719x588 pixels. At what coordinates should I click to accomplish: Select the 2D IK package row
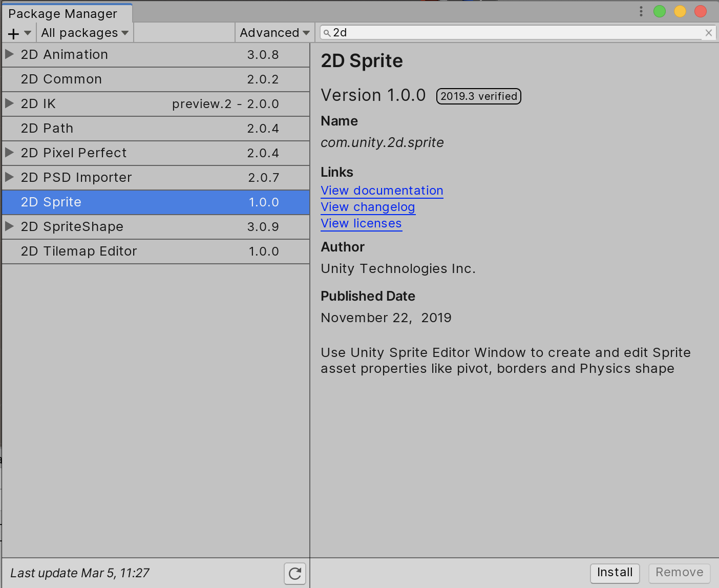click(x=156, y=104)
